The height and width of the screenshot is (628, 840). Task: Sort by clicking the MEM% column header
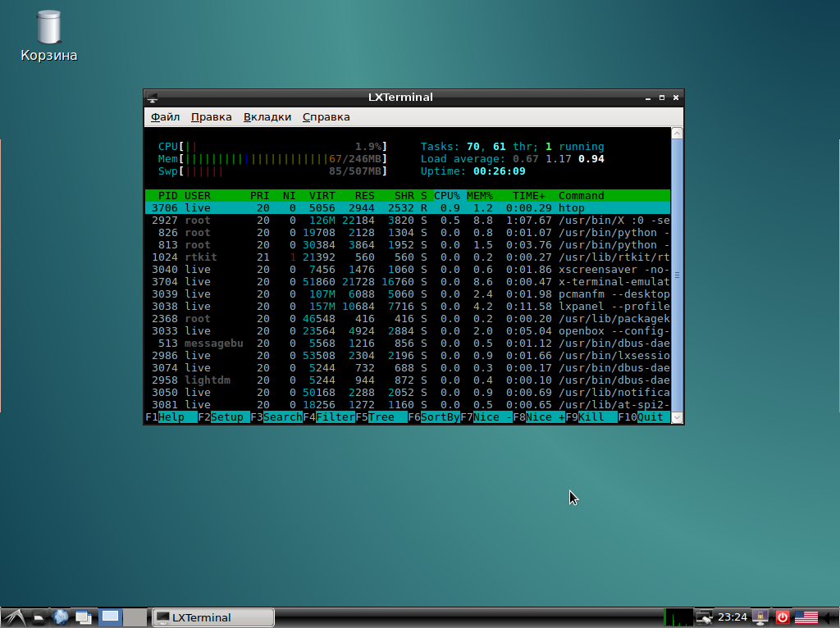(479, 196)
